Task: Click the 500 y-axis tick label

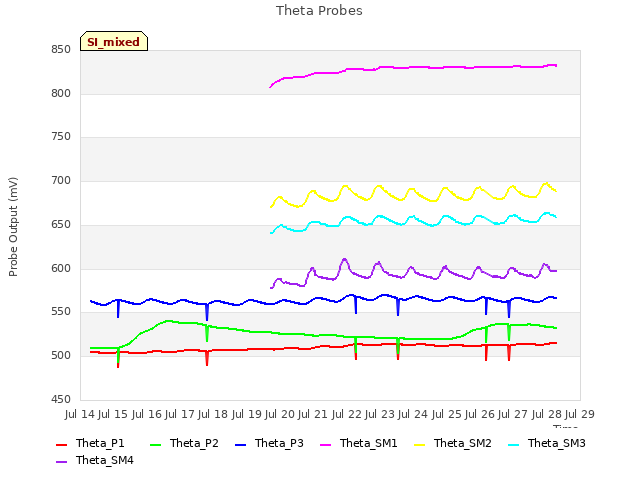Action: coord(61,356)
